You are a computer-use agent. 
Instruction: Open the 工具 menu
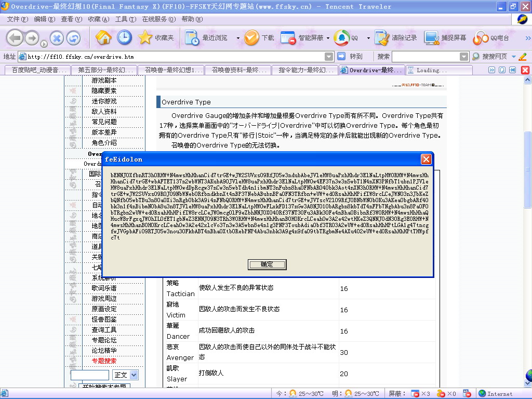[x=126, y=19]
